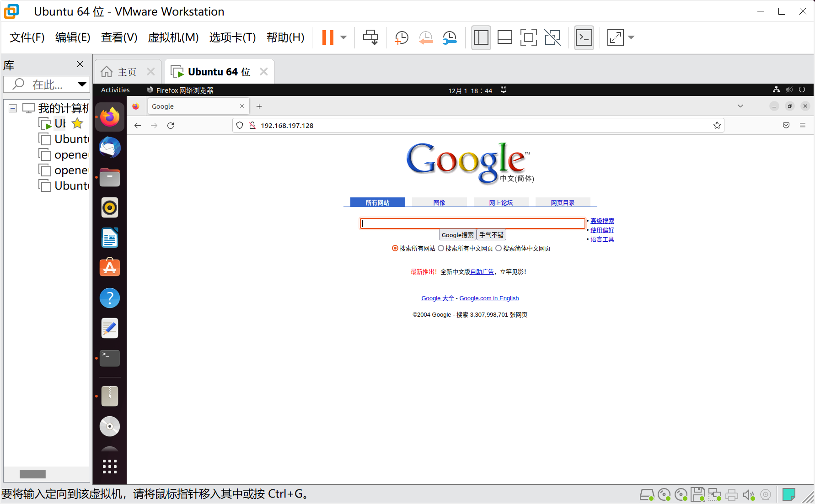Viewport: 815px width, 504px height.
Task: Open the Firefox 网络浏览器 app menu
Action: click(180, 90)
